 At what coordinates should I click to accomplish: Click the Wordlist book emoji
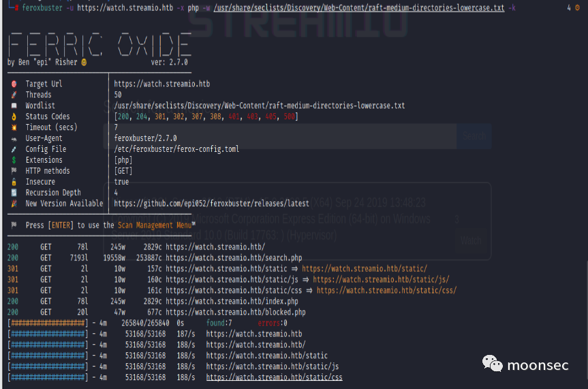click(14, 106)
